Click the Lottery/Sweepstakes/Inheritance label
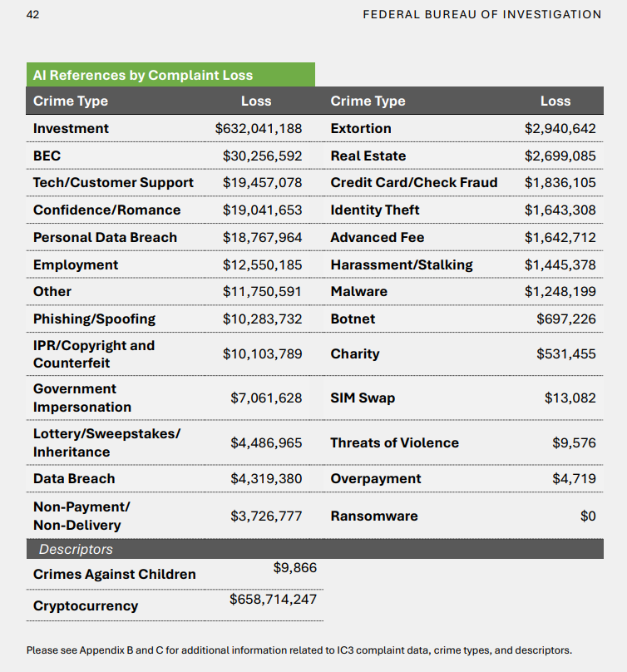 pyautogui.click(x=106, y=442)
